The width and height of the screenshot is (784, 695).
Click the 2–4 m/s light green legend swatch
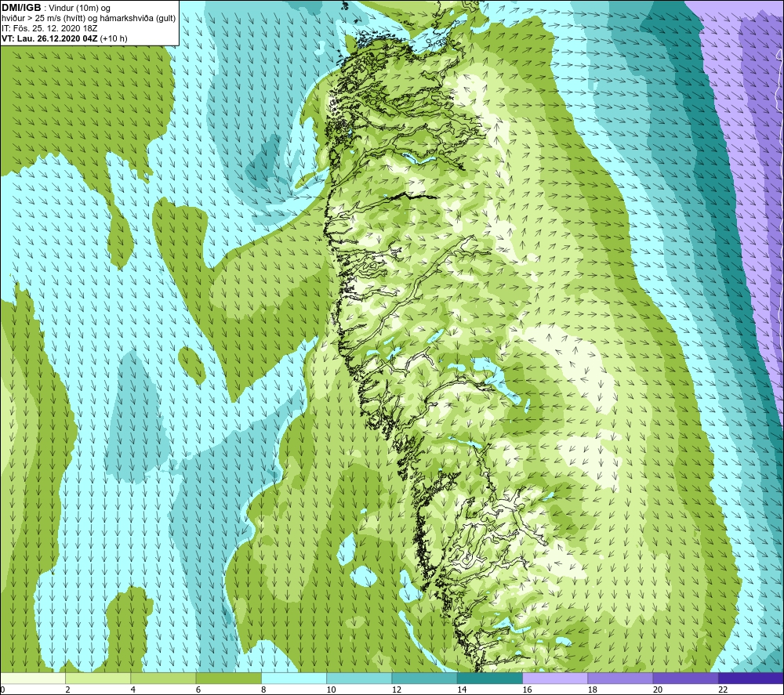click(x=98, y=678)
